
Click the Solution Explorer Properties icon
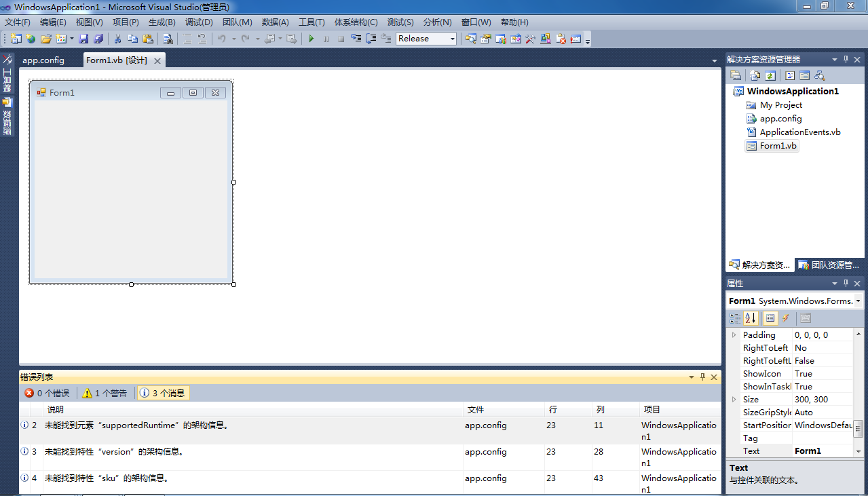(x=736, y=75)
